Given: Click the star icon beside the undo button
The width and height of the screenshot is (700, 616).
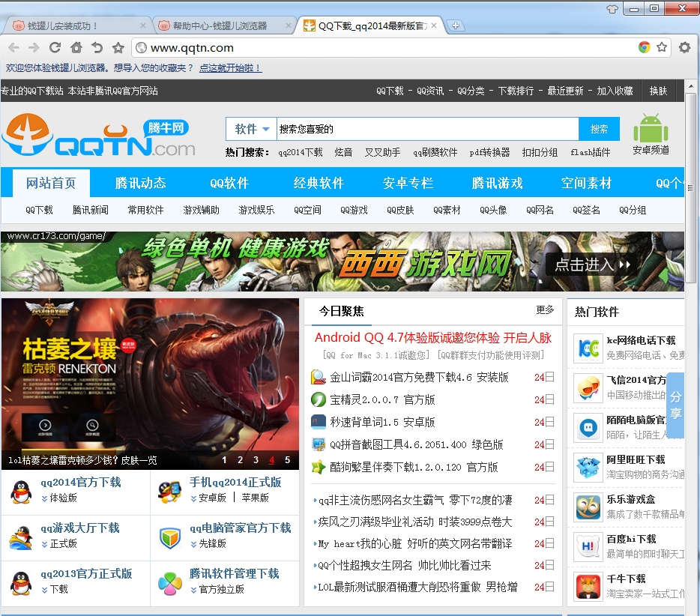Looking at the screenshot, I should click(118, 47).
